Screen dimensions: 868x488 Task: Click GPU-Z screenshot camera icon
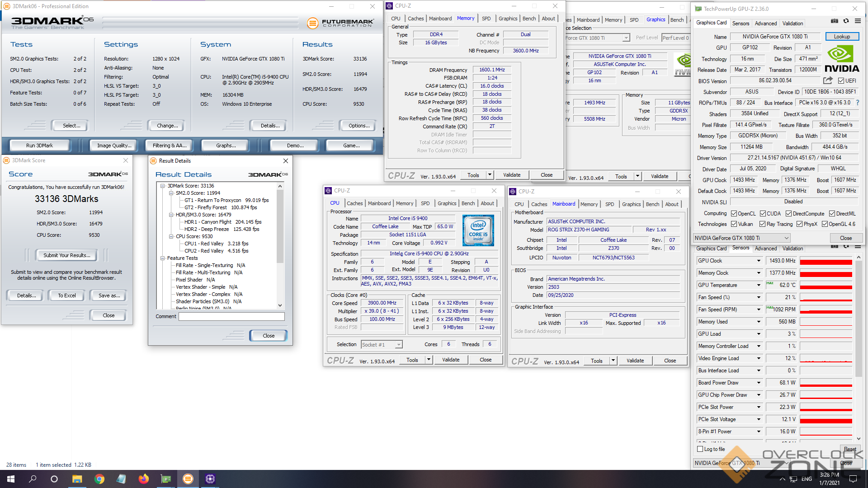pyautogui.click(x=835, y=21)
